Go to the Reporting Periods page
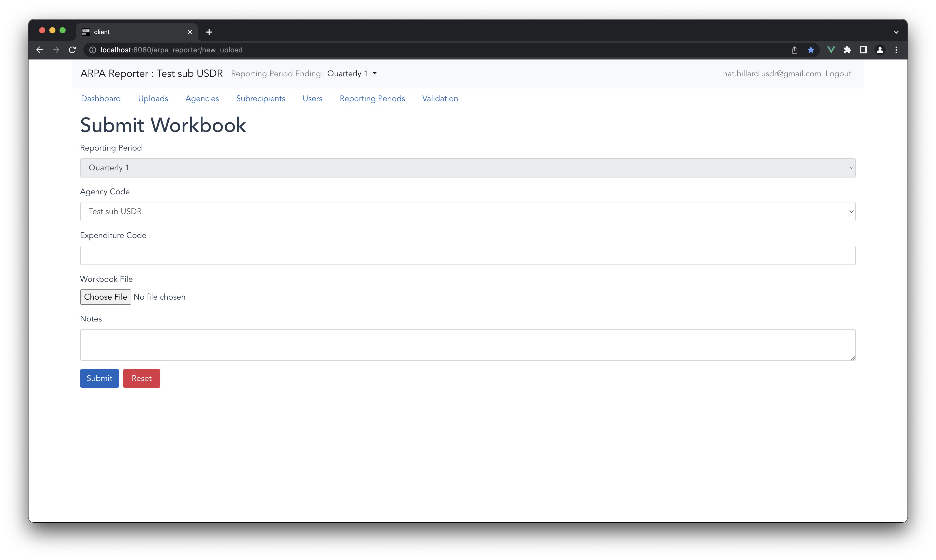This screenshot has height=560, width=936. [372, 98]
